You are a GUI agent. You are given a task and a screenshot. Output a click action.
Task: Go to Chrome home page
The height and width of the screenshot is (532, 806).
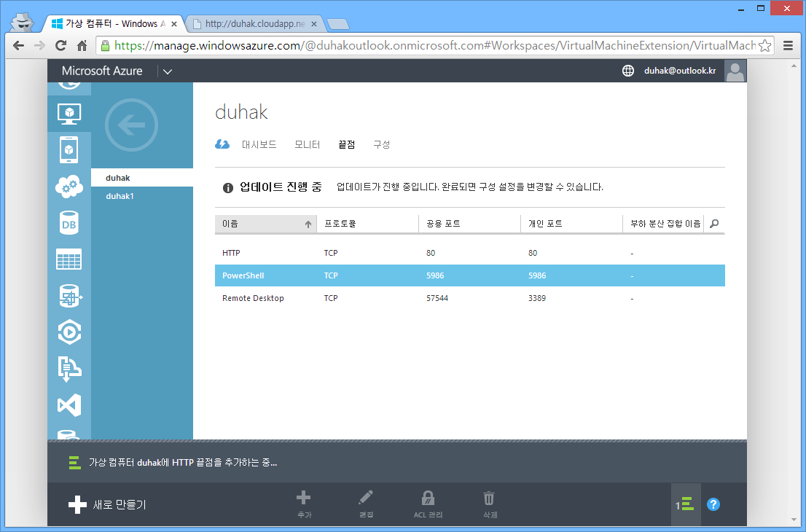click(x=82, y=46)
